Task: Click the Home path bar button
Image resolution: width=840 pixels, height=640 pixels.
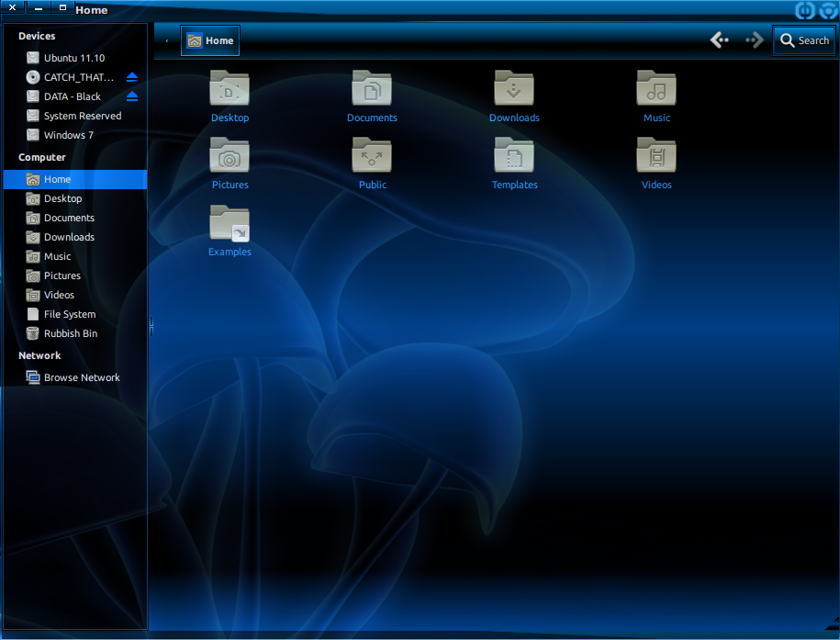Action: tap(210, 40)
